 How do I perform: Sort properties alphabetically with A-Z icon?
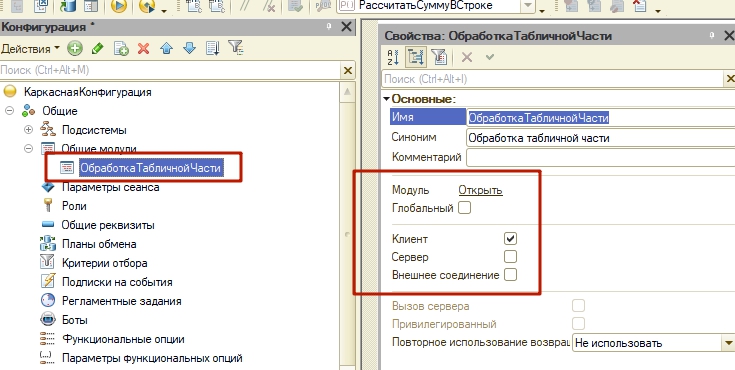click(x=393, y=57)
